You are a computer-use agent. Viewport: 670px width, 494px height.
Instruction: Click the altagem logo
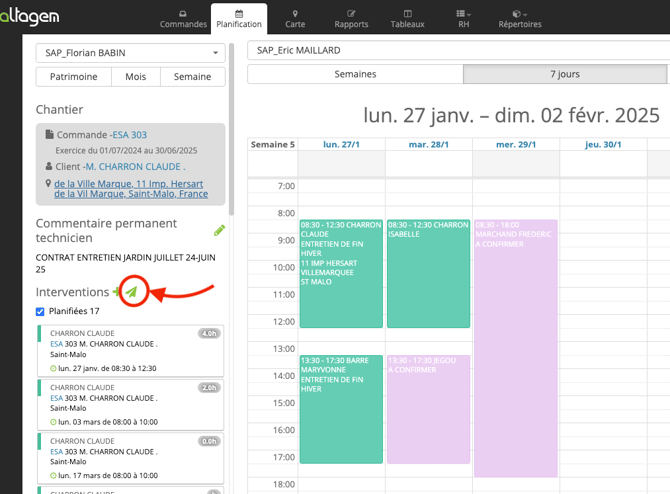[30, 17]
